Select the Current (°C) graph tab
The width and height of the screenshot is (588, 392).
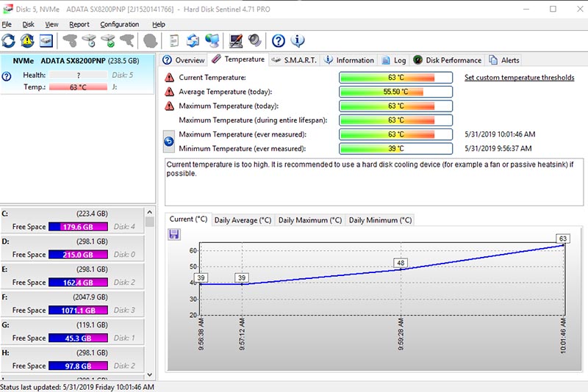(188, 219)
